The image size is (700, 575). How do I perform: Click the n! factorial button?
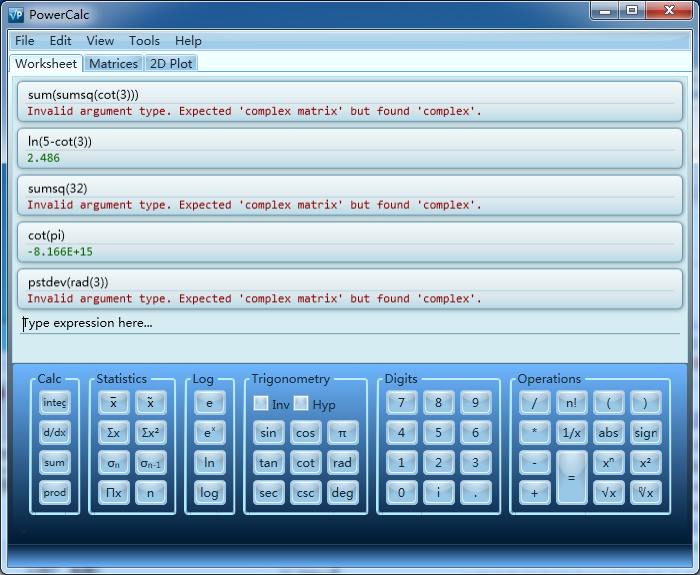click(x=571, y=403)
